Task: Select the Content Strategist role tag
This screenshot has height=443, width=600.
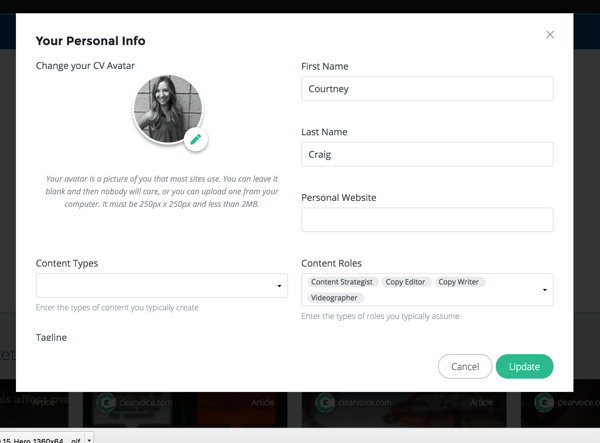Action: coord(342,282)
